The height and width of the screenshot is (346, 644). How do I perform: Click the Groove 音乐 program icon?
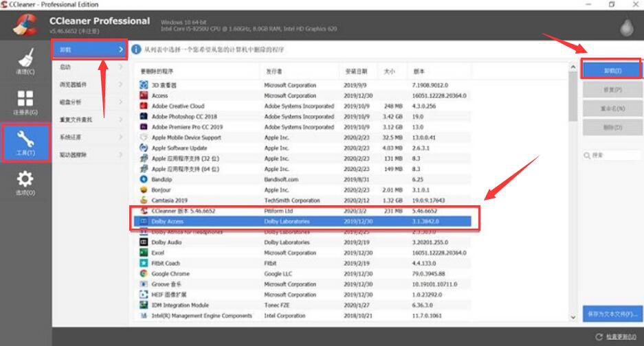tap(144, 284)
